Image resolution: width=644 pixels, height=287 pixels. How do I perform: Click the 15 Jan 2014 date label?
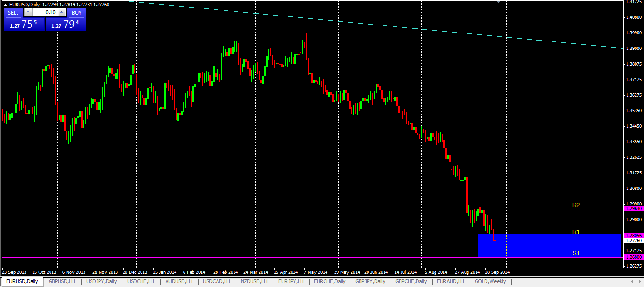[165, 272]
